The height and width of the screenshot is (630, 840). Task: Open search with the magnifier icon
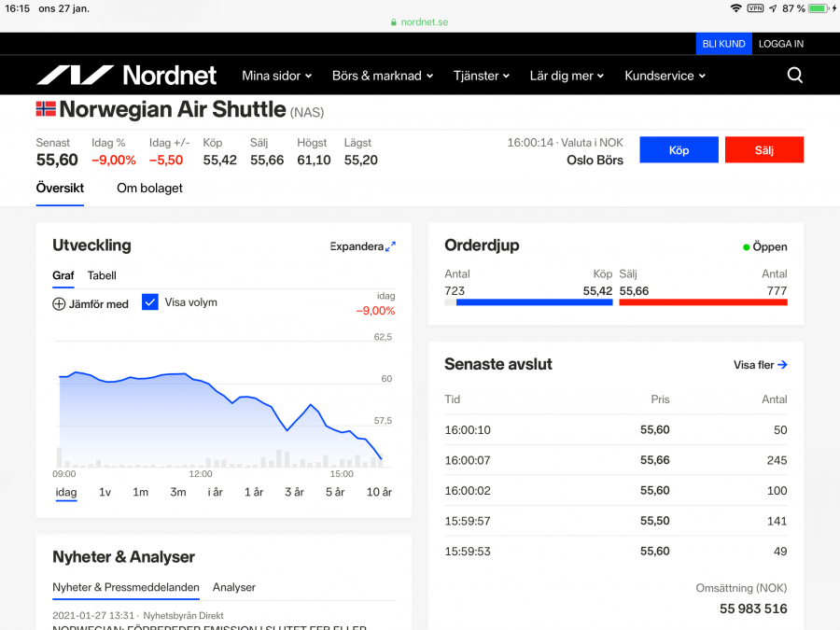[x=794, y=76]
